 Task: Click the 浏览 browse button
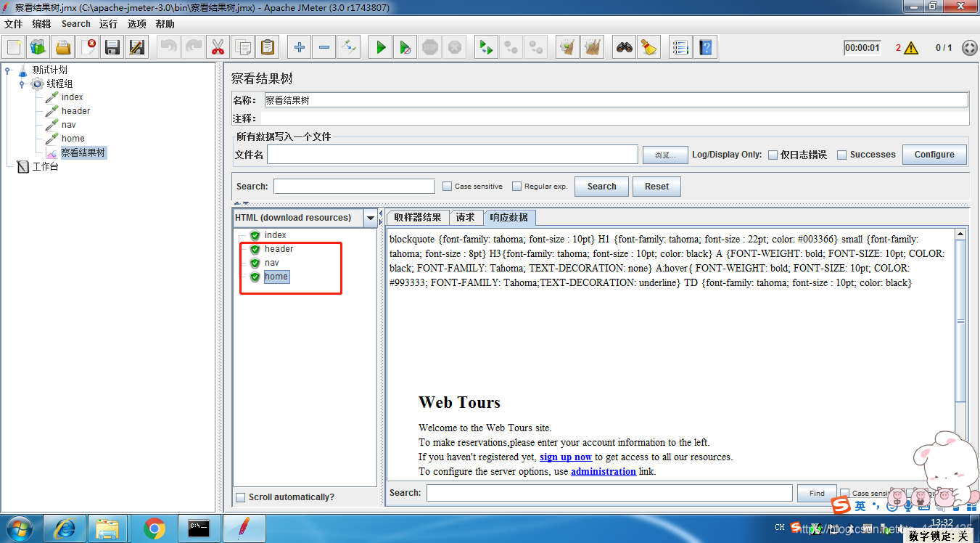point(664,155)
